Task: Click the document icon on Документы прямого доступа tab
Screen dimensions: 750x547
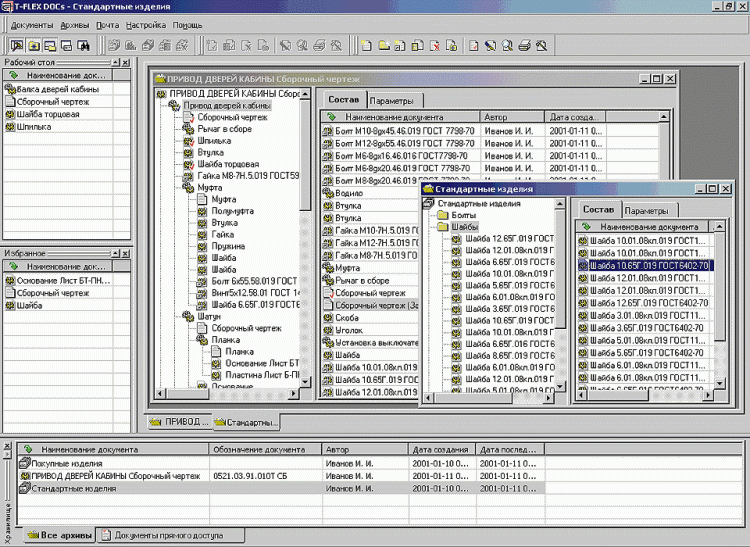Action: click(106, 535)
